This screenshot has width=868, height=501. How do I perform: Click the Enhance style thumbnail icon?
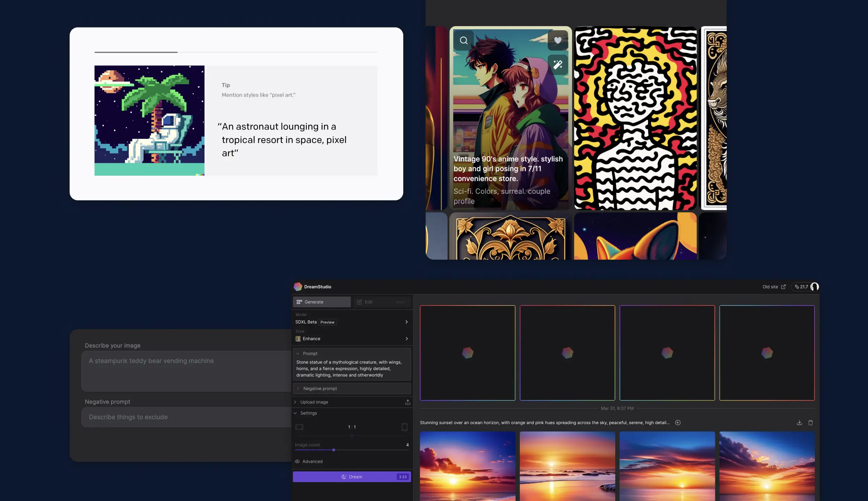pyautogui.click(x=298, y=339)
